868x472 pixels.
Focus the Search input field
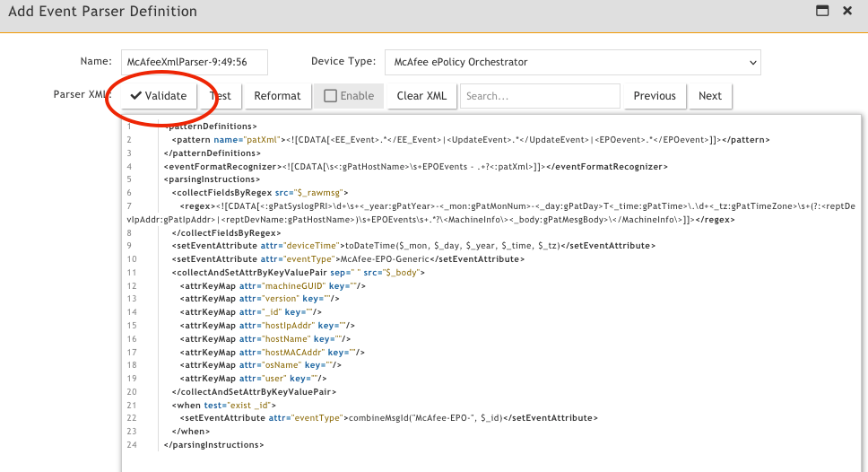(540, 96)
